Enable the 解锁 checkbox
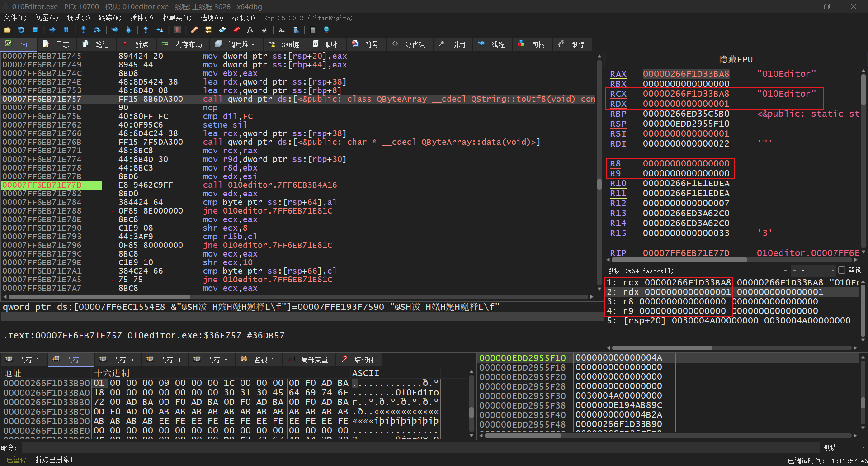This screenshot has width=868, height=466. pos(841,271)
